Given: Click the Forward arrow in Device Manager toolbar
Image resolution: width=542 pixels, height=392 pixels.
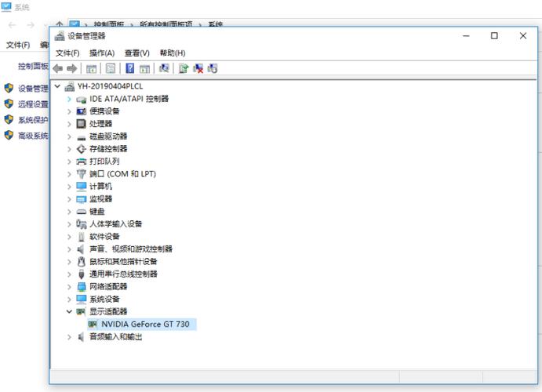Looking at the screenshot, I should [71, 68].
